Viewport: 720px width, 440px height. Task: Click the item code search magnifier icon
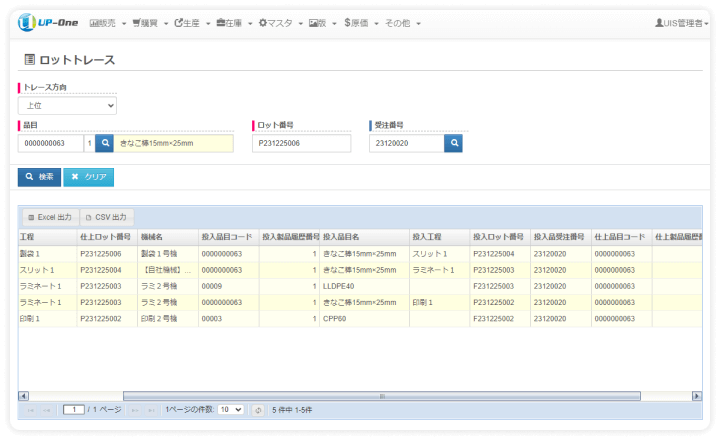pos(104,143)
